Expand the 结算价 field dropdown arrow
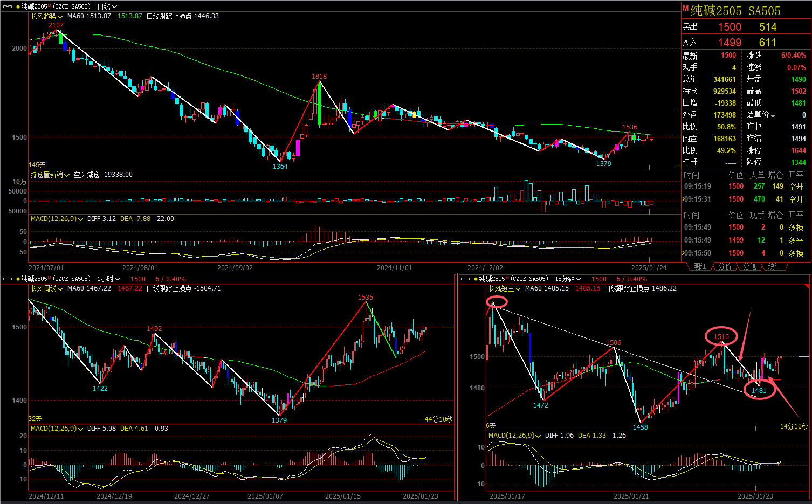The image size is (812, 504). click(773, 115)
